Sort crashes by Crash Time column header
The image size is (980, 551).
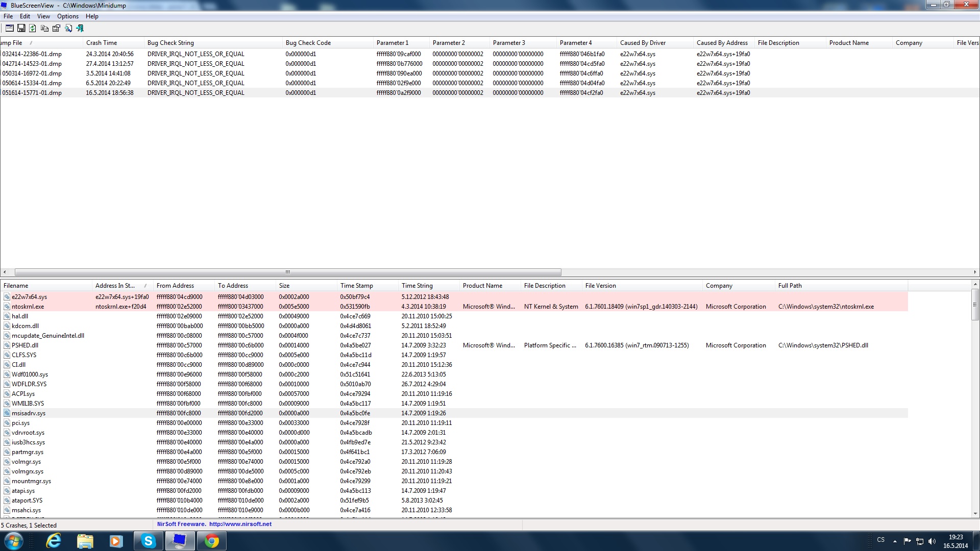coord(102,43)
